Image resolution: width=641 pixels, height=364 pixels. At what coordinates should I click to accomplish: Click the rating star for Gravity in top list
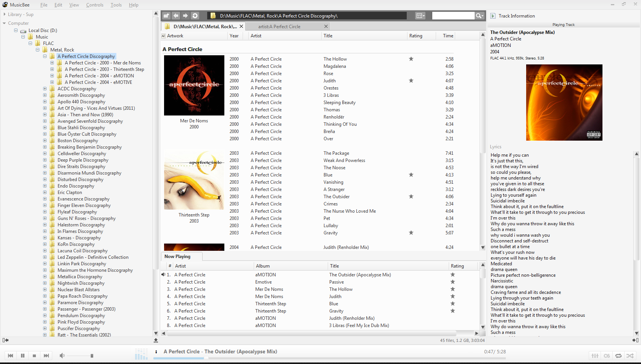[x=411, y=233]
